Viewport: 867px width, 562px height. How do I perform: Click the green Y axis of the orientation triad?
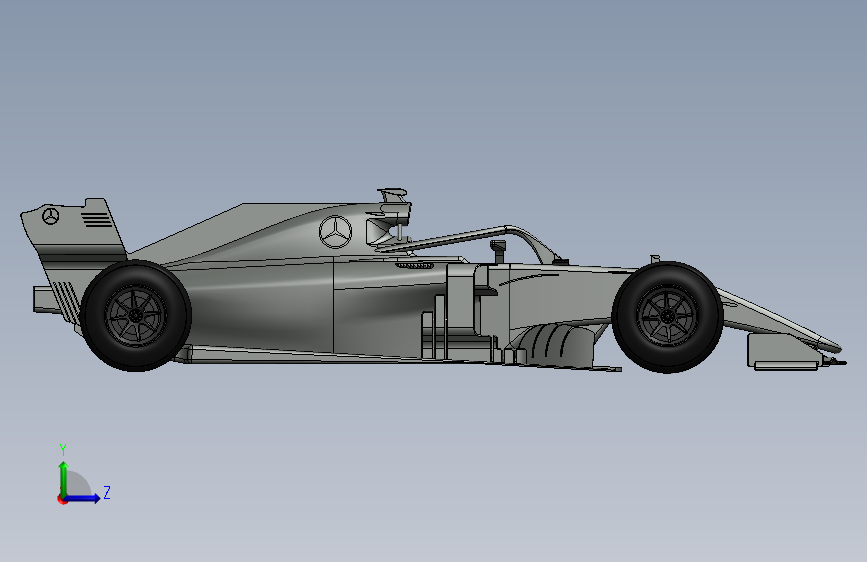(x=64, y=479)
